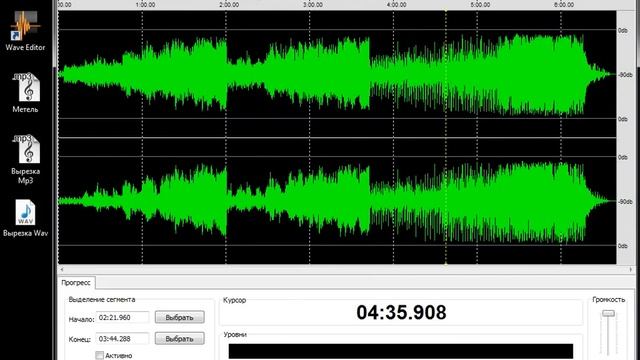The width and height of the screenshot is (640, 360).
Task: Click the Курсор label
Action: [234, 300]
